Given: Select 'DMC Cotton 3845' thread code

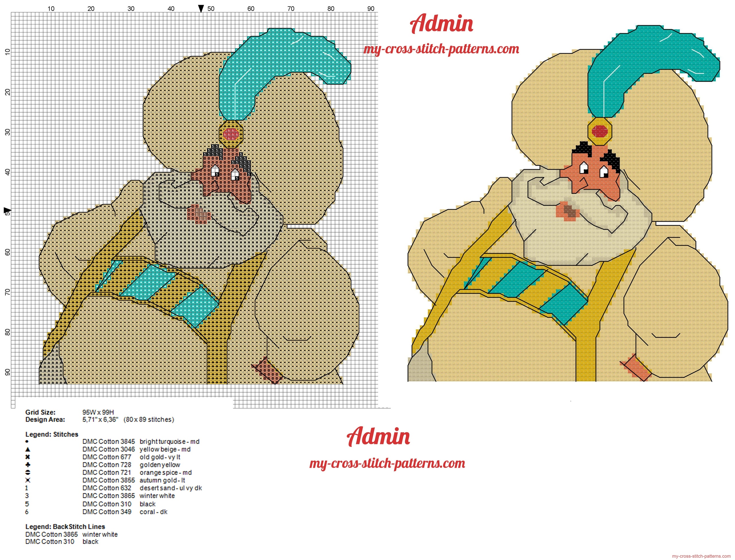Looking at the screenshot, I should (x=109, y=441).
